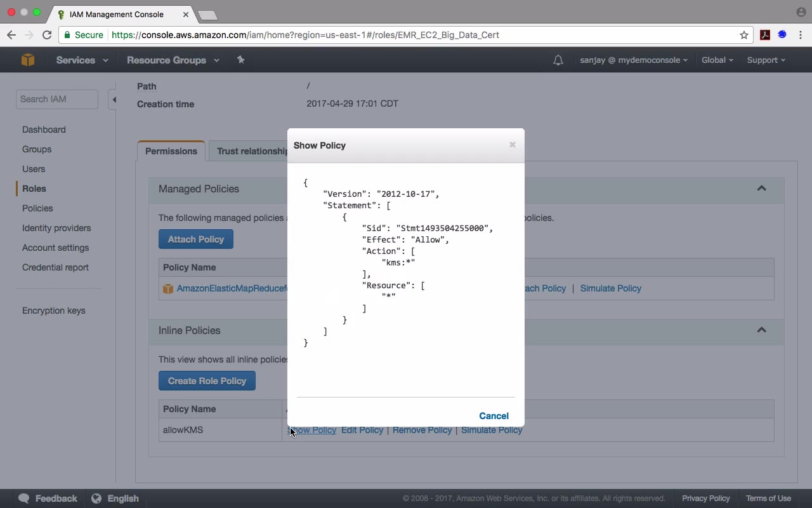Click the creation time value 2017-04-29
Image resolution: width=812 pixels, height=508 pixels.
click(x=352, y=104)
